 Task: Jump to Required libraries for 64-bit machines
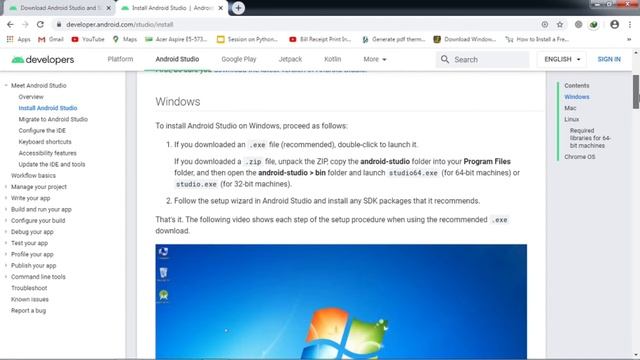click(590, 138)
